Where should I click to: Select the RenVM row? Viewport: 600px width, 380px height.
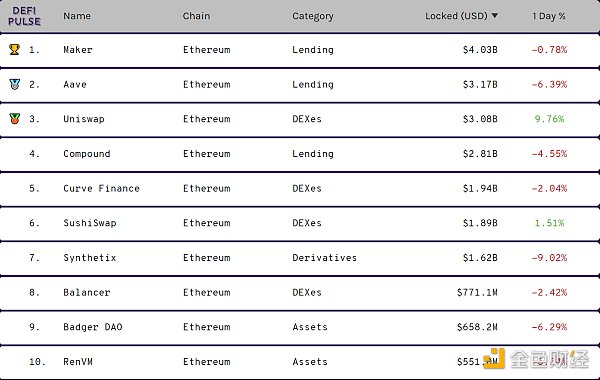pyautogui.click(x=300, y=362)
